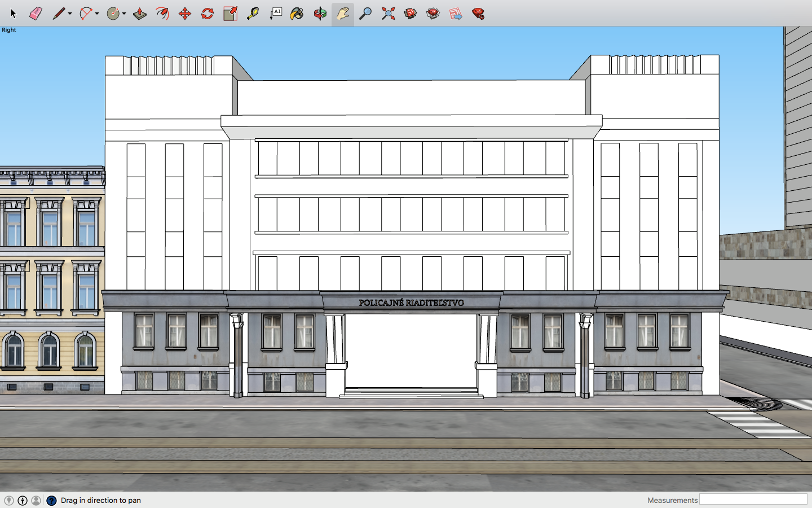Viewport: 812px width, 508px height.
Task: Click the 'Right' view label
Action: tap(9, 30)
